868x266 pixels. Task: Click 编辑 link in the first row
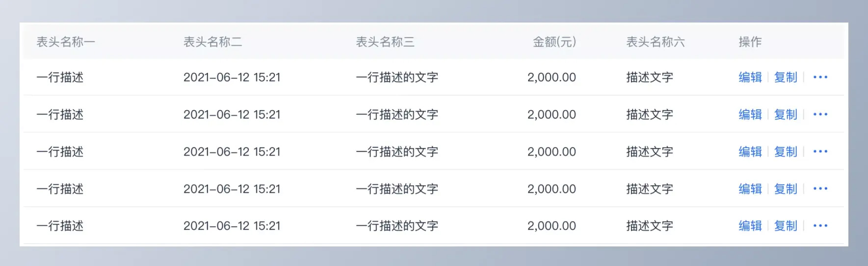click(750, 77)
